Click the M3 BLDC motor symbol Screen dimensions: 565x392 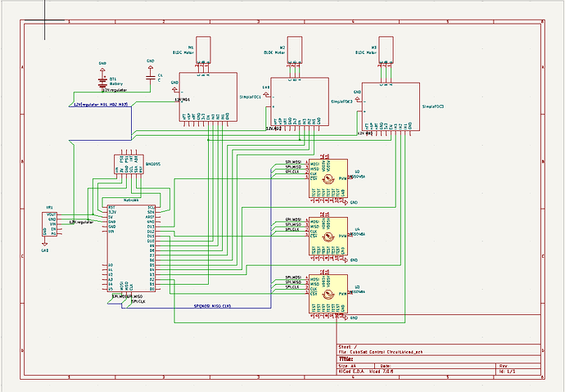click(x=386, y=51)
